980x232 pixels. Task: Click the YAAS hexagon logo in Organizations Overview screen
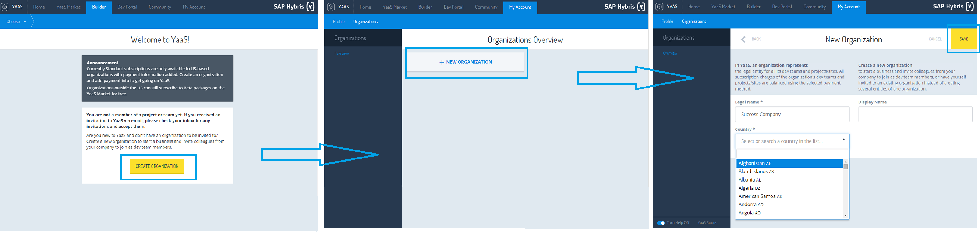pyautogui.click(x=331, y=7)
